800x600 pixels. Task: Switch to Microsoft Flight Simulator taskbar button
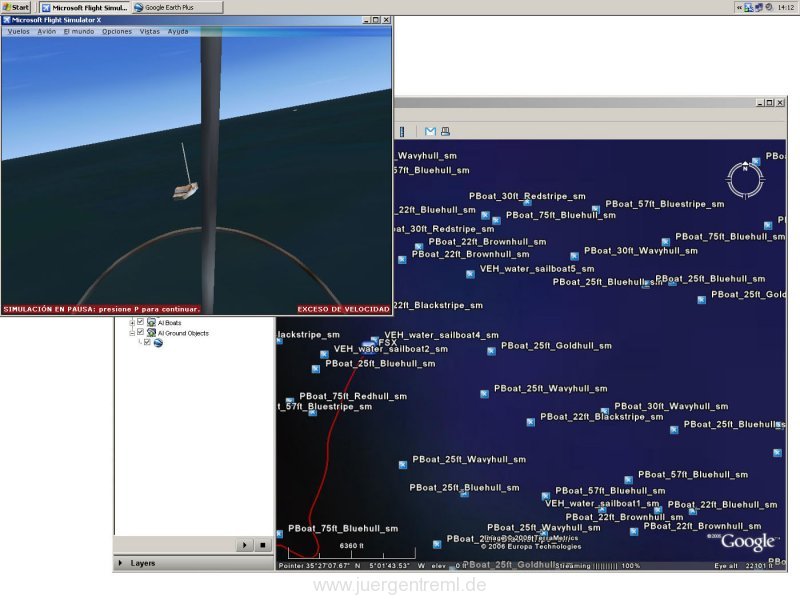coord(85,7)
